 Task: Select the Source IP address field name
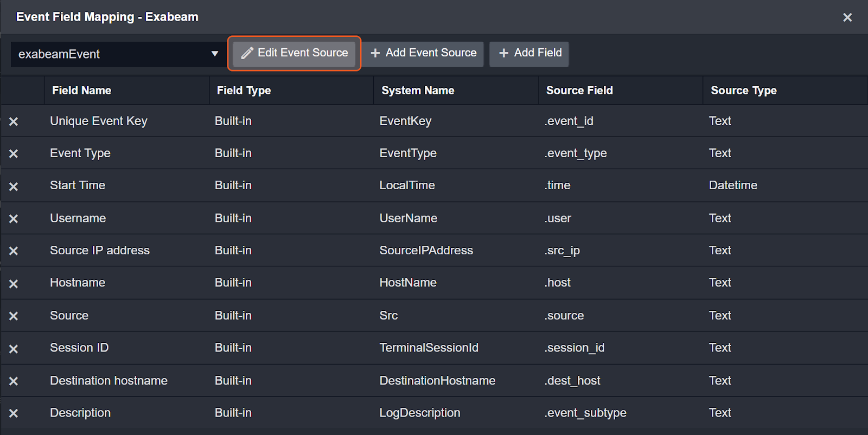[100, 250]
